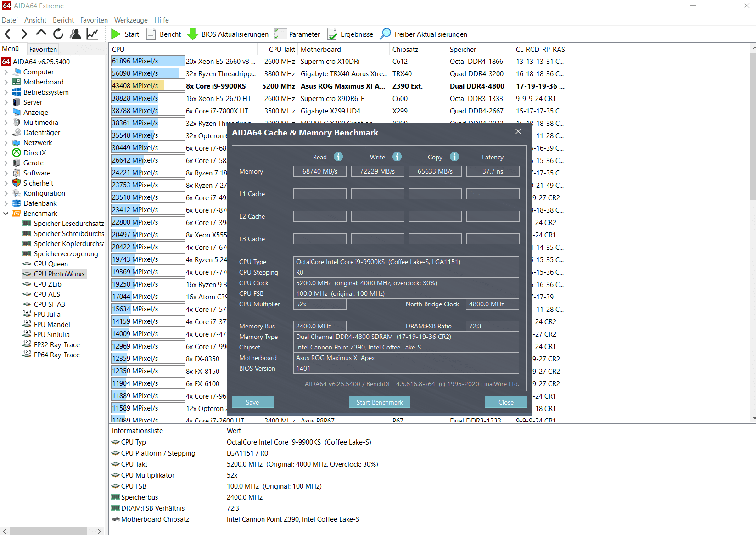Select the Multimedia tree item

point(40,122)
